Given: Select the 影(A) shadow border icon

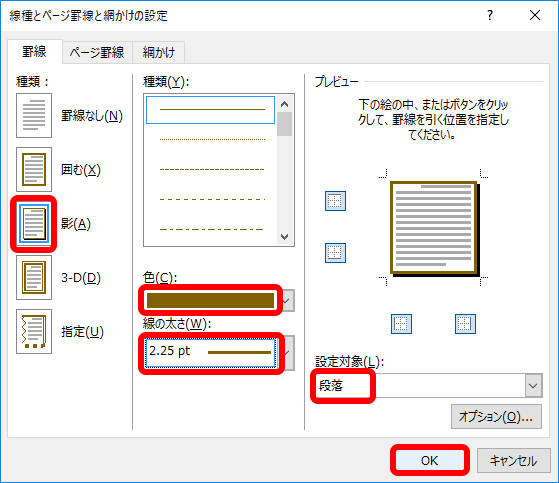Looking at the screenshot, I should pos(34,224).
